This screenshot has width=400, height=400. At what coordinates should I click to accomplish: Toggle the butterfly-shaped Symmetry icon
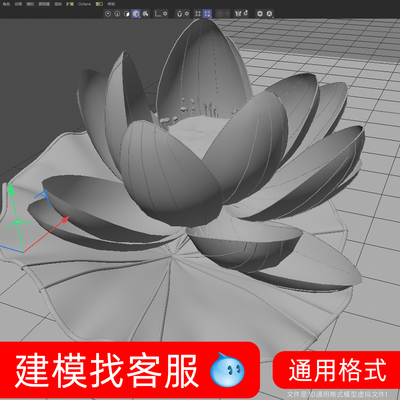[238, 14]
